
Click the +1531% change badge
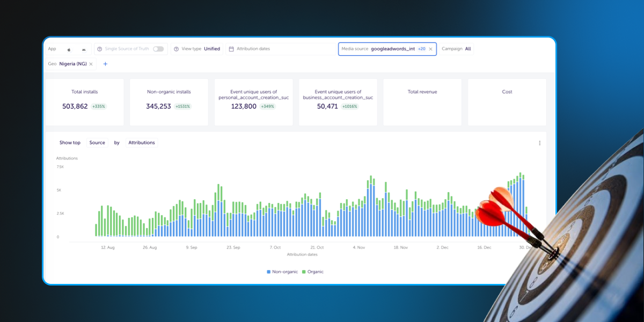coord(183,107)
